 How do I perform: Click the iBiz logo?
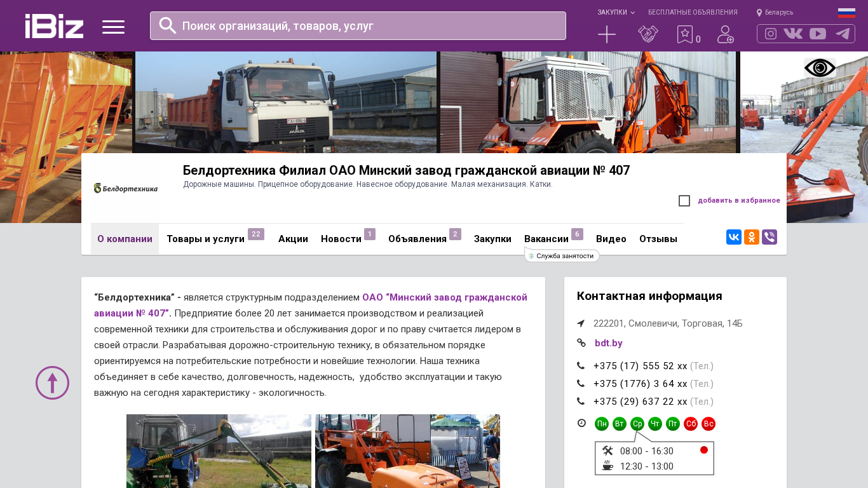(x=54, y=26)
